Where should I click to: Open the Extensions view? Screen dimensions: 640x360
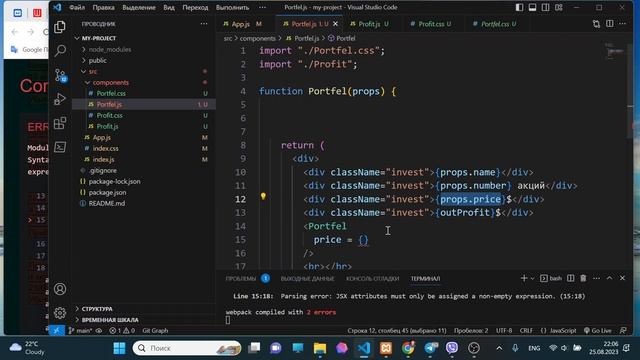coord(60,123)
